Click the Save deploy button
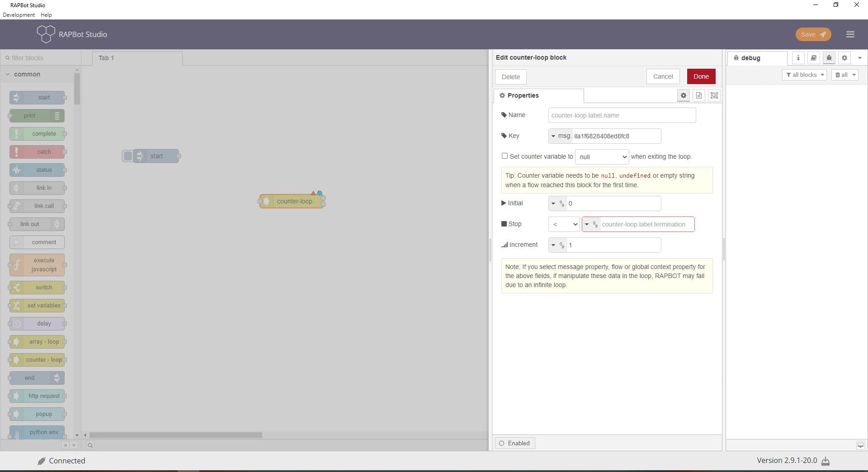This screenshot has height=472, width=868. (x=813, y=34)
